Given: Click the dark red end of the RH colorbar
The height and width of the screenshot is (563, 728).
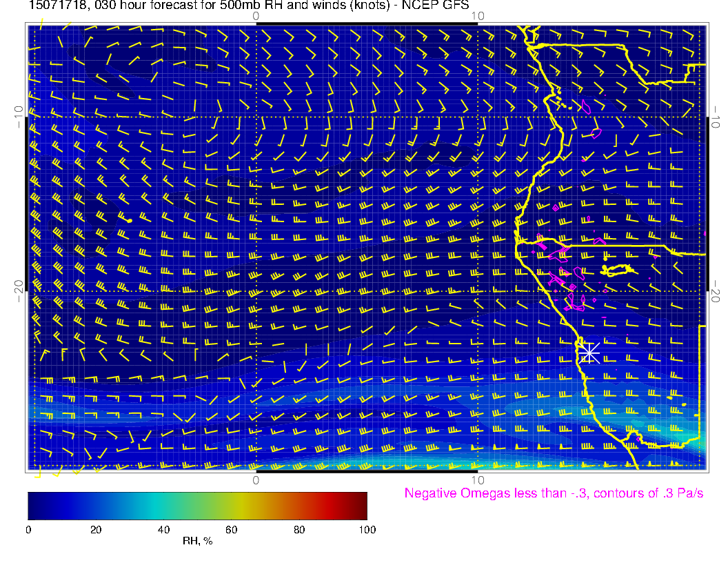Looking at the screenshot, I should 362,505.
